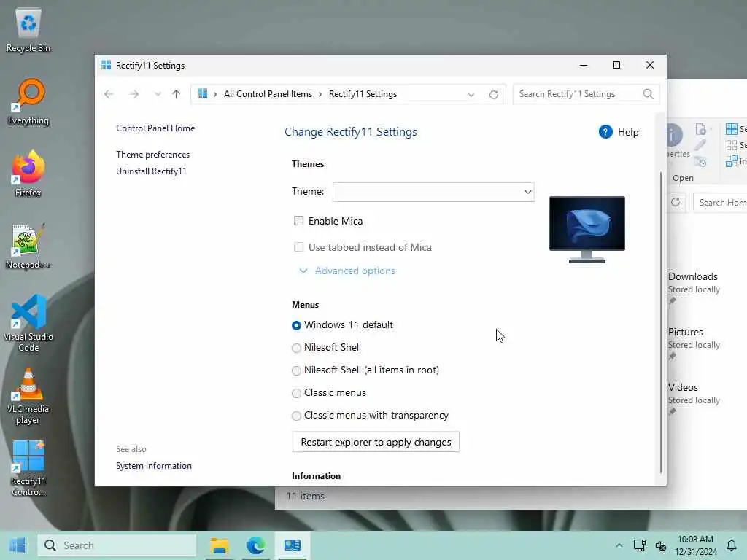Open Visual Studio Code desktop shortcut
747x560 pixels.
pos(28,323)
